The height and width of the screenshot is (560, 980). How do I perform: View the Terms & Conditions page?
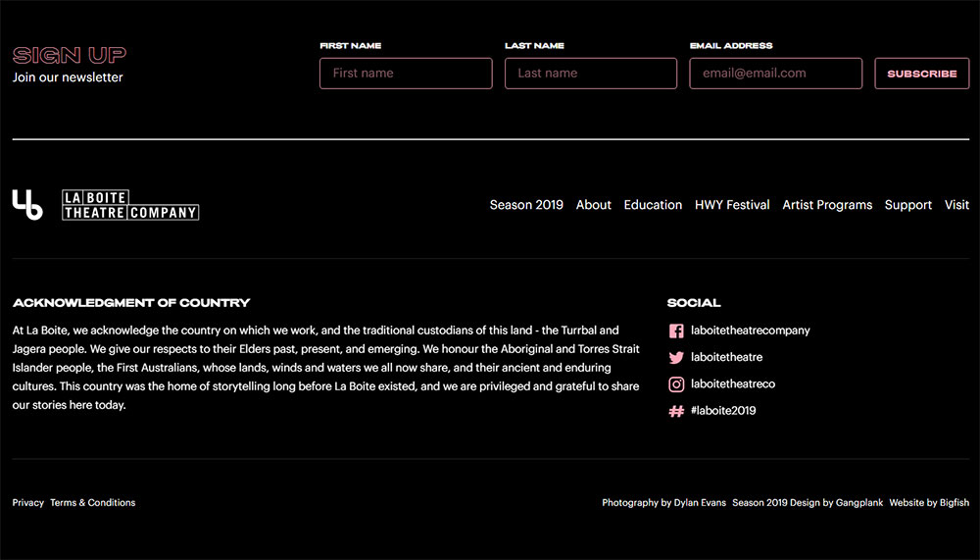[93, 503]
